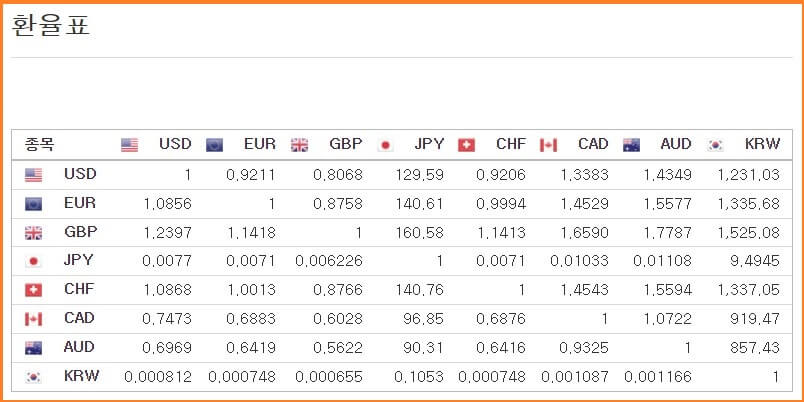The image size is (804, 402).
Task: Click the AUD to CAD rate 0.9325
Action: point(584,348)
